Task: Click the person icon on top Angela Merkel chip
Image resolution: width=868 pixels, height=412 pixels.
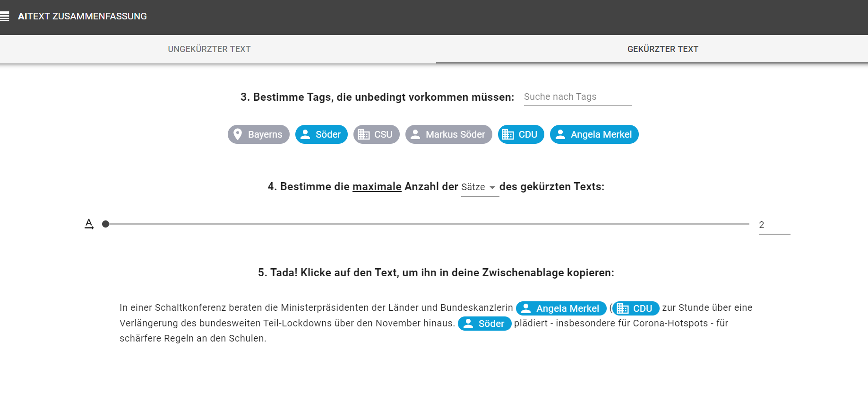Action: pos(560,134)
